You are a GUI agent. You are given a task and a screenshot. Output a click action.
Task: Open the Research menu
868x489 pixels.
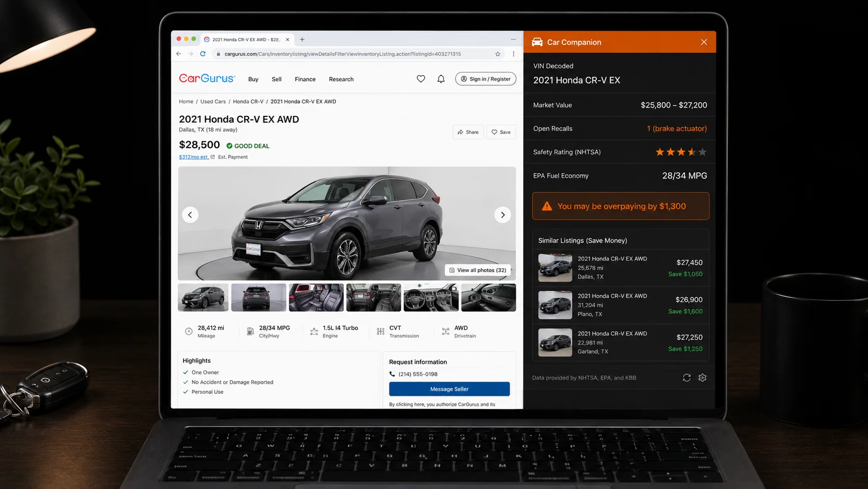(341, 80)
